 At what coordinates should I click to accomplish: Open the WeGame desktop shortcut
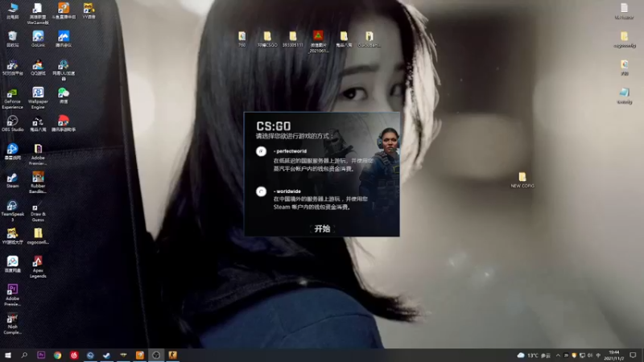pyautogui.click(x=38, y=13)
